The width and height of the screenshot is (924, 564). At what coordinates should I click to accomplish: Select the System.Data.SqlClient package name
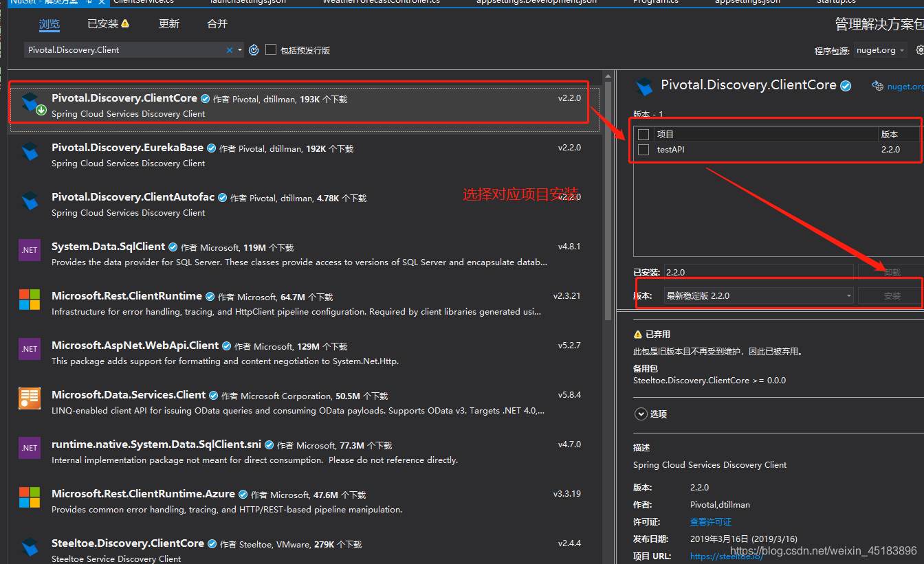[108, 247]
